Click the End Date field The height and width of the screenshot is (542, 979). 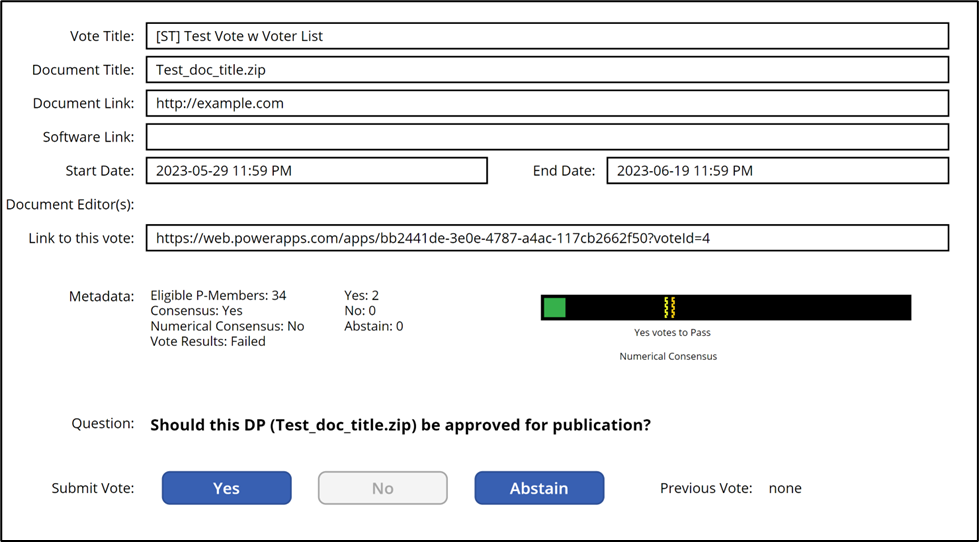[777, 171]
